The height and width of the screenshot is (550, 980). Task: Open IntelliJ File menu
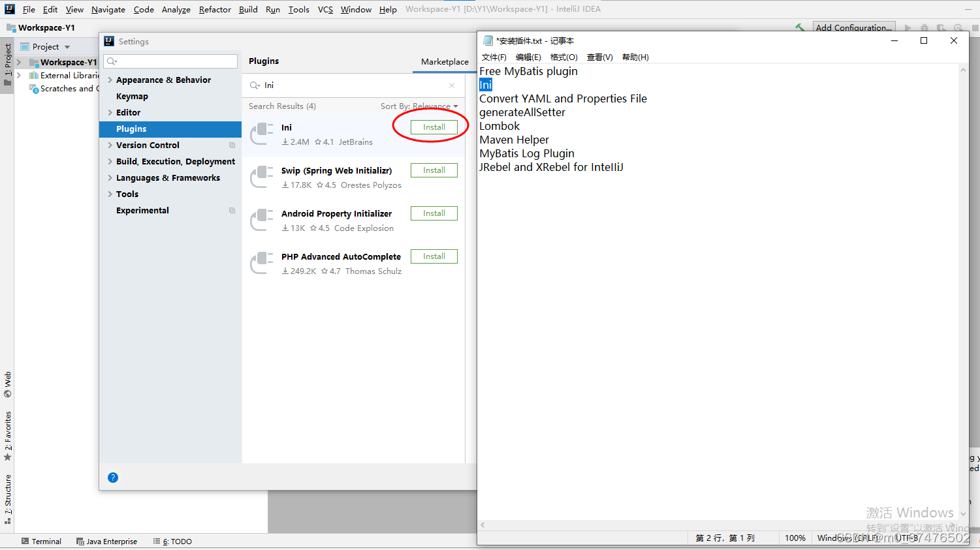click(x=29, y=10)
